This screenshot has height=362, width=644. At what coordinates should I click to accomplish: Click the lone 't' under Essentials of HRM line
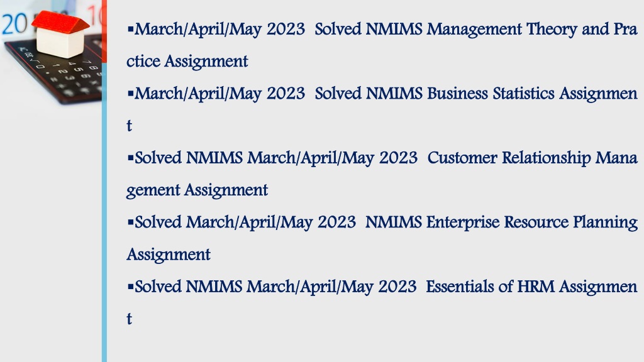point(130,319)
